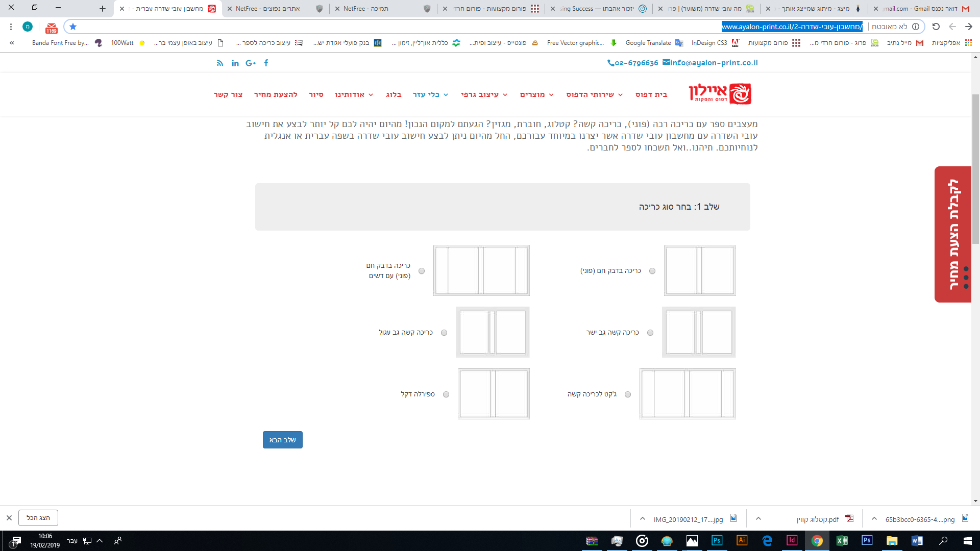The image size is (980, 551).
Task: Click the RSS feed icon
Action: (220, 63)
